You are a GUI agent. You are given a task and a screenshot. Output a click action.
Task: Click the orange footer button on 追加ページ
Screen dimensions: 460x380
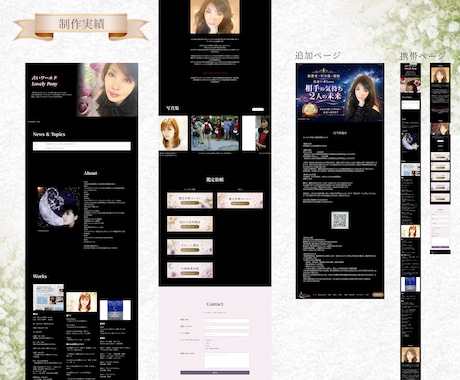(378, 295)
